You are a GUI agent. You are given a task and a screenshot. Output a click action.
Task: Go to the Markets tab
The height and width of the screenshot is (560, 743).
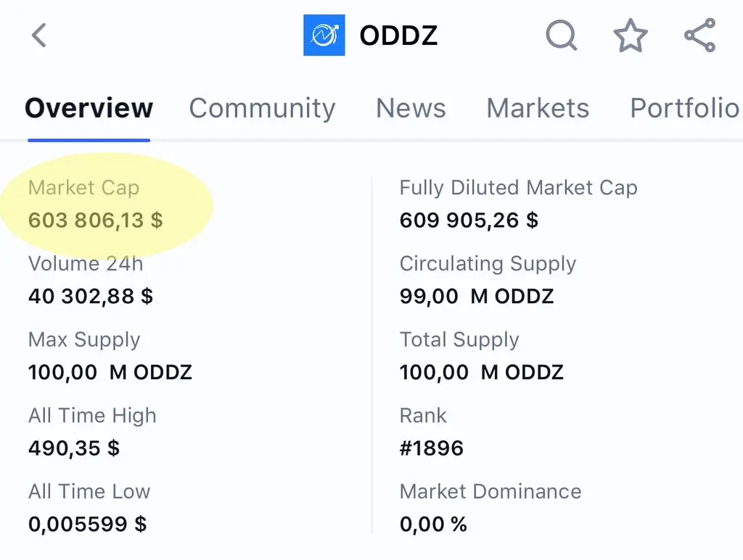[538, 108]
